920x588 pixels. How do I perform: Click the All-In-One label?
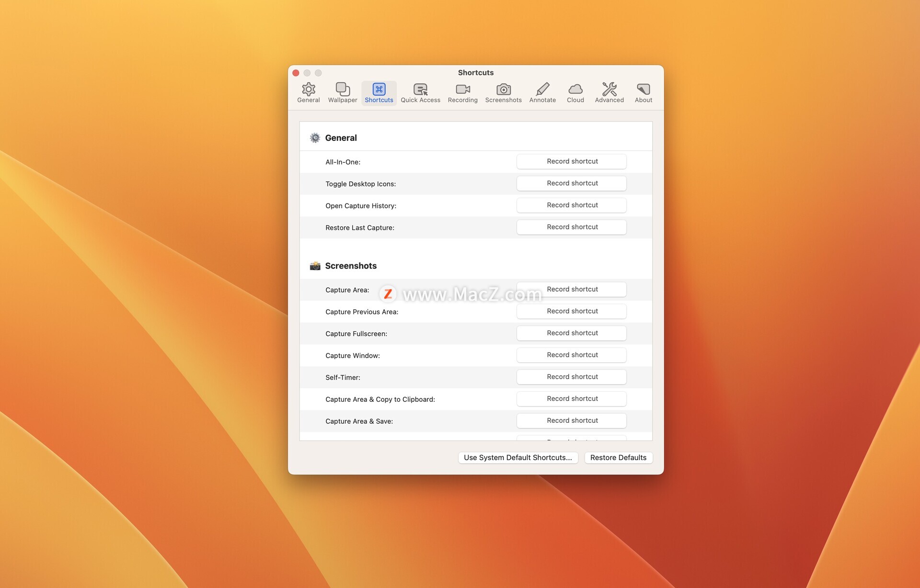coord(343,162)
